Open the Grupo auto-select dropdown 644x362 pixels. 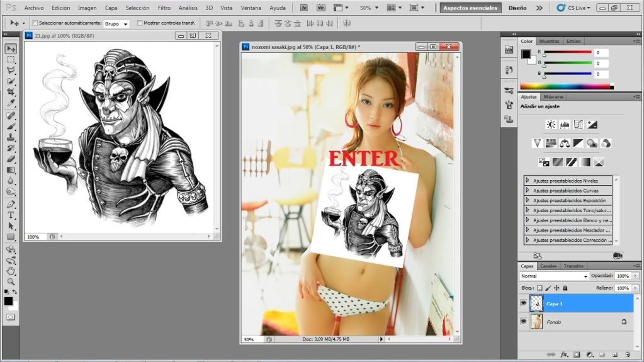click(x=116, y=24)
